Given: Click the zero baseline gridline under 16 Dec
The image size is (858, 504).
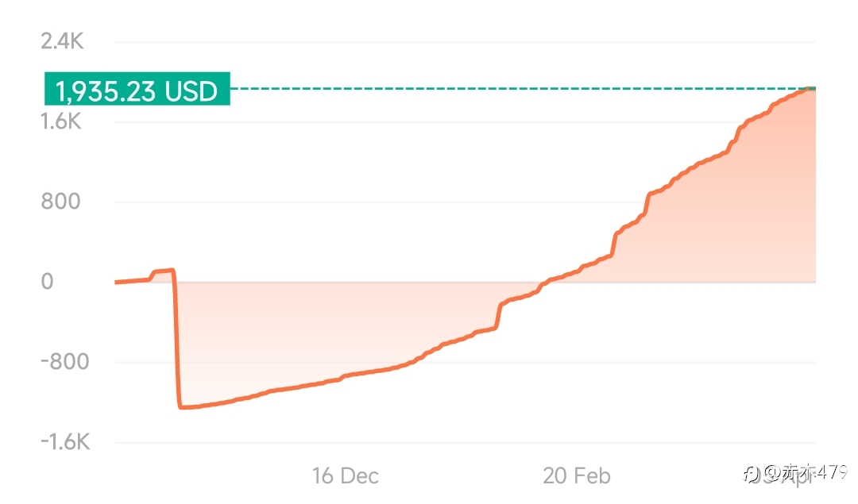Looking at the screenshot, I should (345, 282).
